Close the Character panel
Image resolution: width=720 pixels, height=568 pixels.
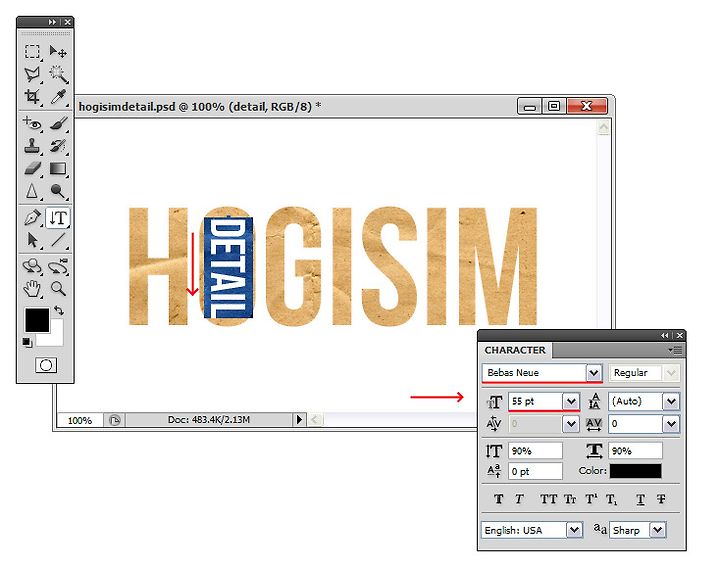point(680,336)
